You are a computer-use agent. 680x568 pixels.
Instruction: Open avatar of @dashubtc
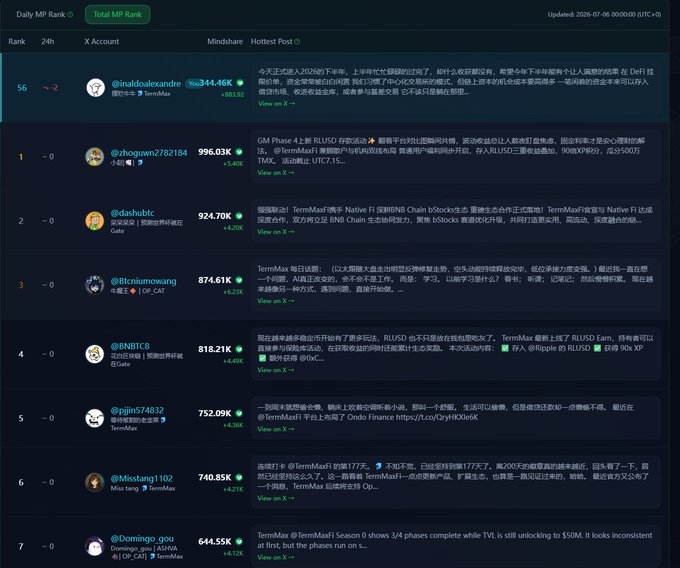point(95,221)
